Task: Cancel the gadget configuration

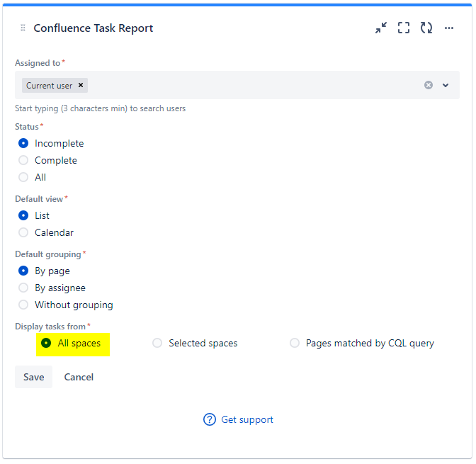Action: click(79, 377)
